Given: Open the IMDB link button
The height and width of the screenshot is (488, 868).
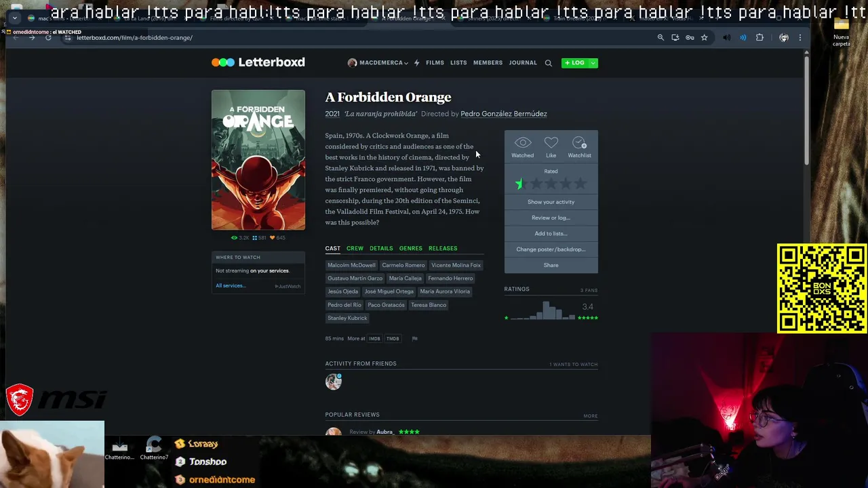Looking at the screenshot, I should (374, 338).
